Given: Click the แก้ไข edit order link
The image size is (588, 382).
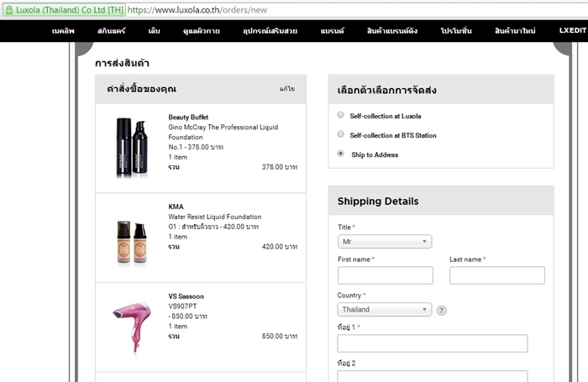Looking at the screenshot, I should click(287, 88).
